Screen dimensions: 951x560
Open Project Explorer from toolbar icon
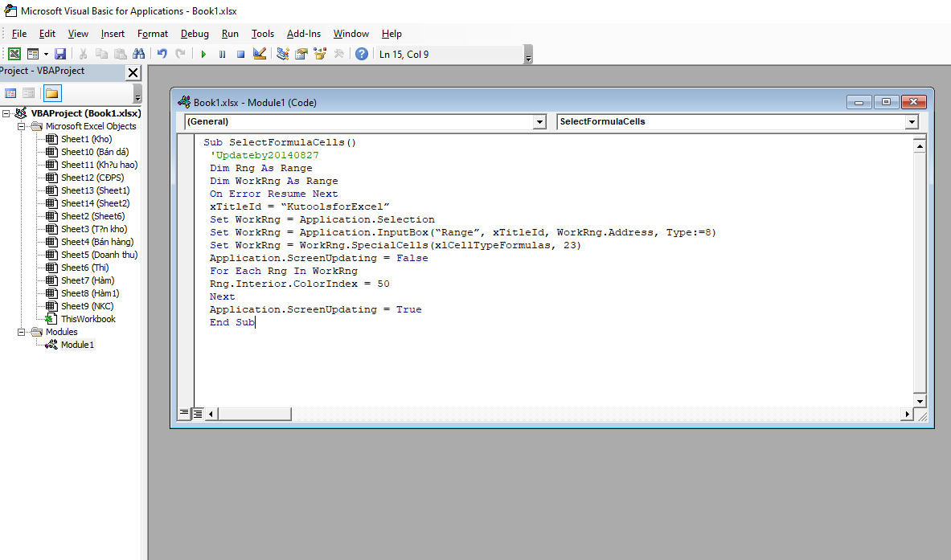coord(283,54)
